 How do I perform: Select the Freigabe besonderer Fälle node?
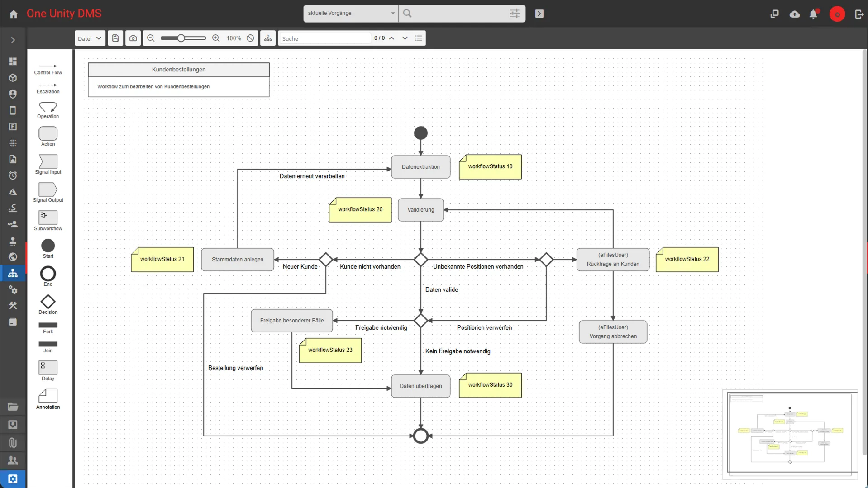tap(292, 321)
